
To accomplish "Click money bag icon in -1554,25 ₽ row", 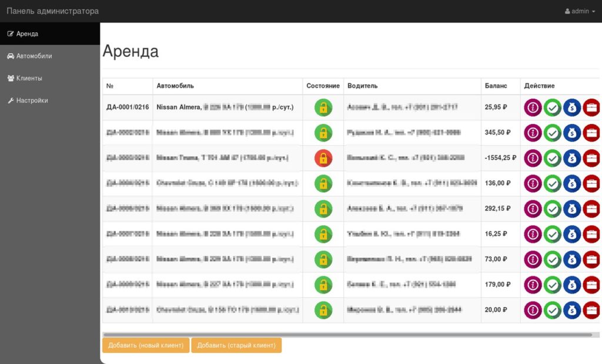I will click(x=572, y=159).
